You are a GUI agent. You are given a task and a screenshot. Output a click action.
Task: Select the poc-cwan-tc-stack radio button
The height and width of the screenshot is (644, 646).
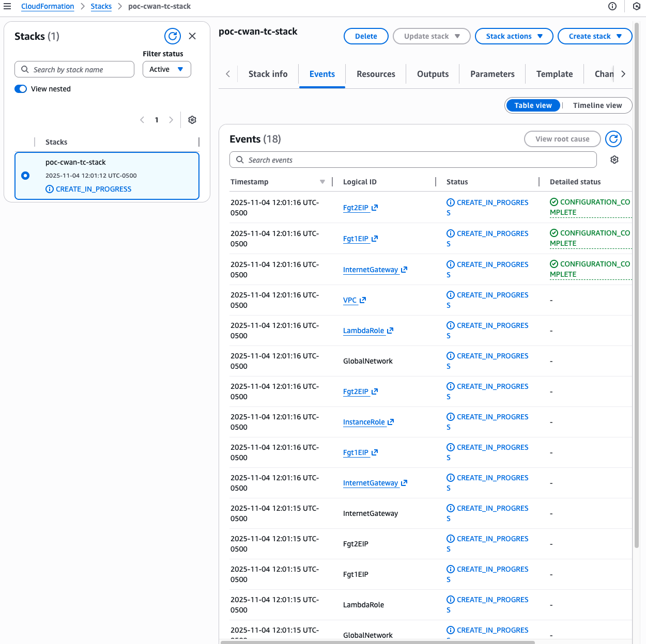[x=25, y=176]
